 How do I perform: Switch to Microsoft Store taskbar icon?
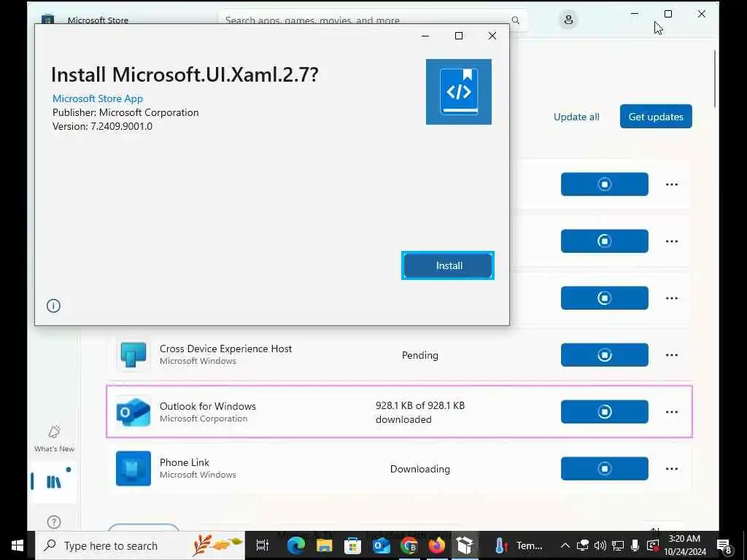352,545
